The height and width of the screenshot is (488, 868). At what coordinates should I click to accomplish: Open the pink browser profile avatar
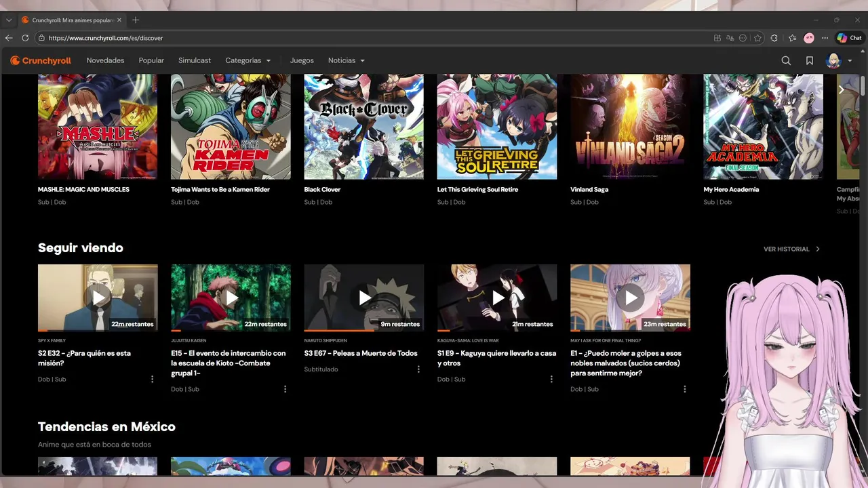click(809, 38)
